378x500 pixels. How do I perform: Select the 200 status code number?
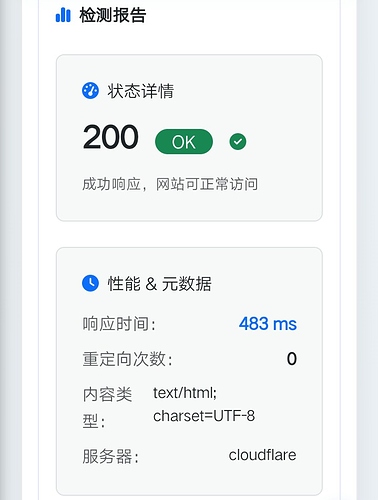110,137
